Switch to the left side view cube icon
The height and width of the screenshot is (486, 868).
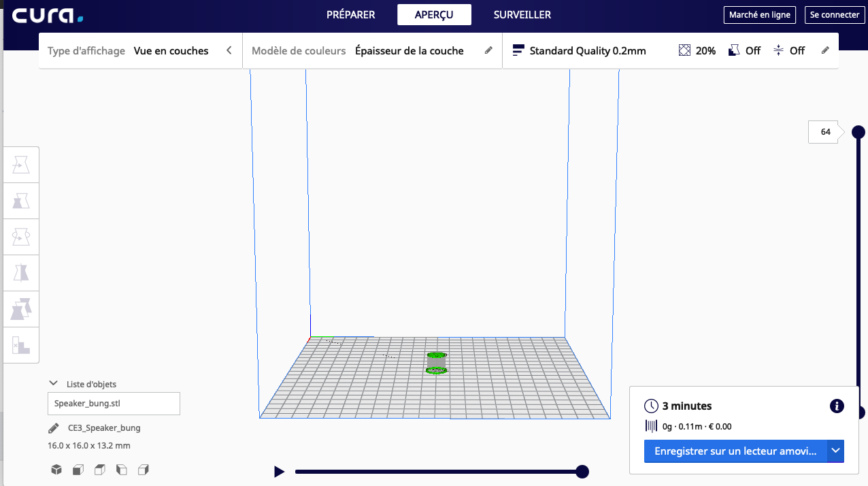point(122,470)
